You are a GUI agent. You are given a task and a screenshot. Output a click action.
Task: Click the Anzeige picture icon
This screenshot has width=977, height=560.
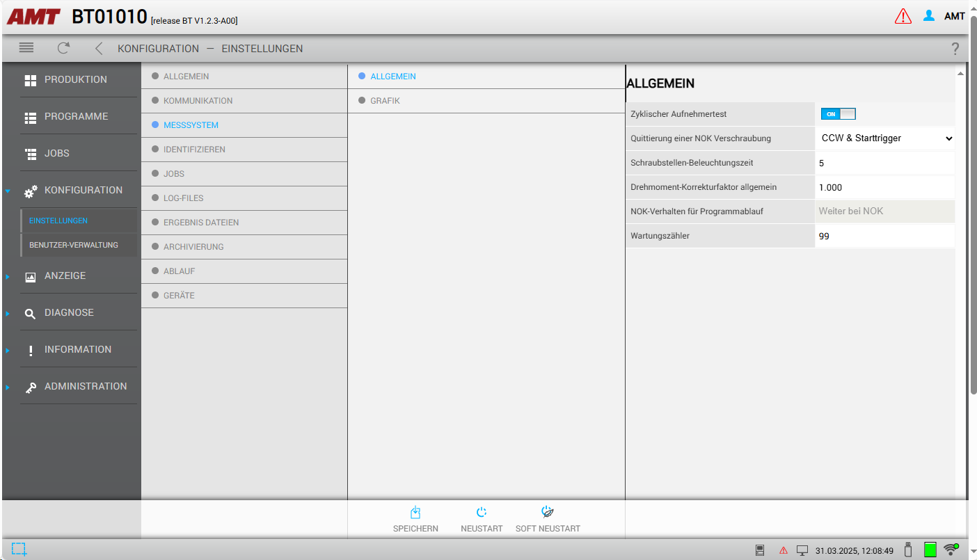tap(30, 276)
